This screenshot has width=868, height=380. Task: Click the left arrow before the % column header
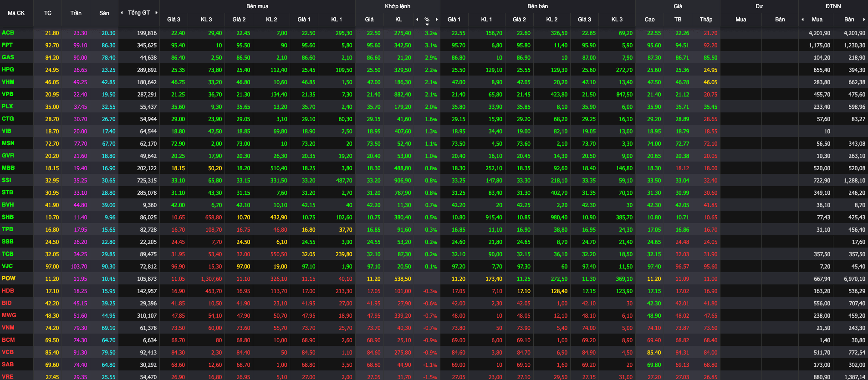point(417,20)
